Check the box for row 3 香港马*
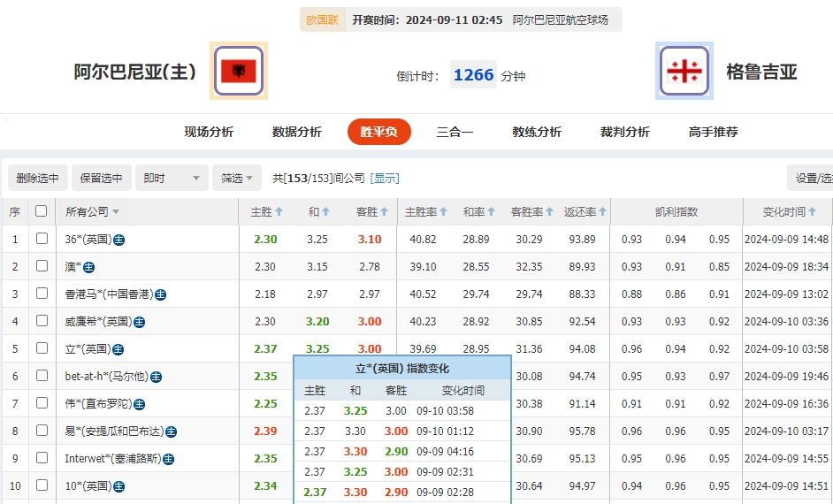 [x=42, y=294]
